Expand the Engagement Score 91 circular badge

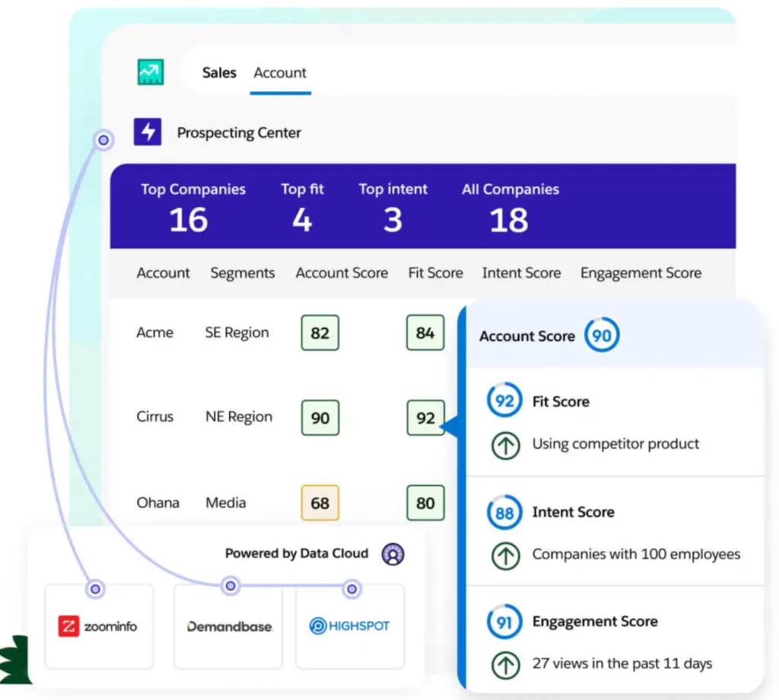pyautogui.click(x=504, y=622)
